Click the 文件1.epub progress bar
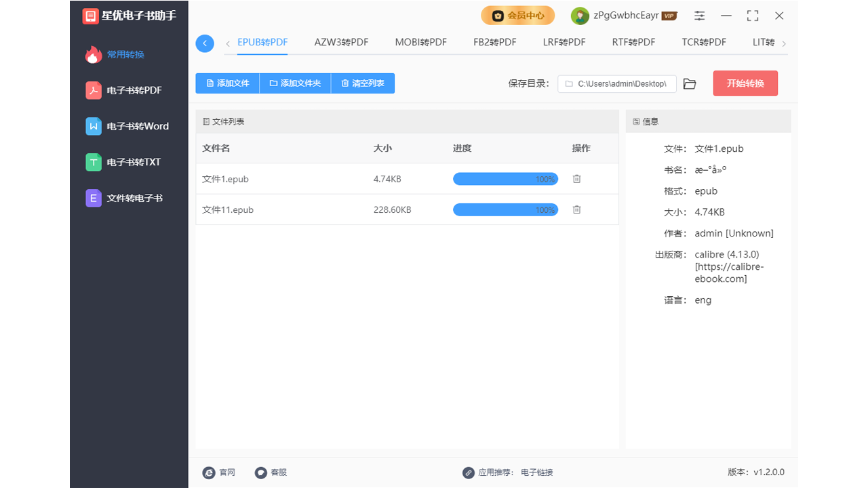 click(505, 179)
